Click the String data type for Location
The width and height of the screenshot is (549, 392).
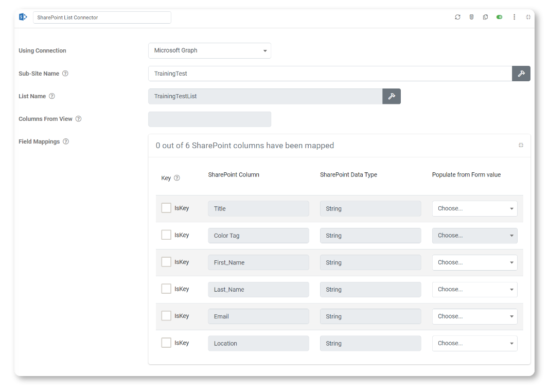click(x=370, y=343)
